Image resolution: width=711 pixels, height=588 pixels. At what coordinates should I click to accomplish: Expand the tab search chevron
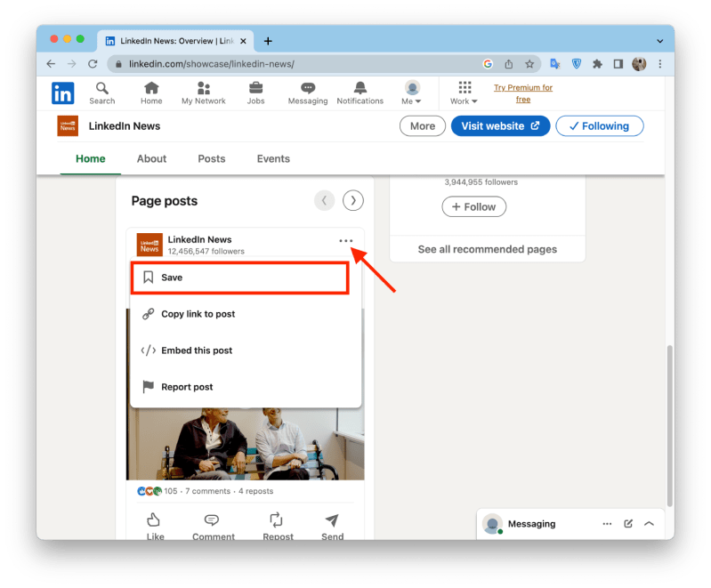(659, 41)
